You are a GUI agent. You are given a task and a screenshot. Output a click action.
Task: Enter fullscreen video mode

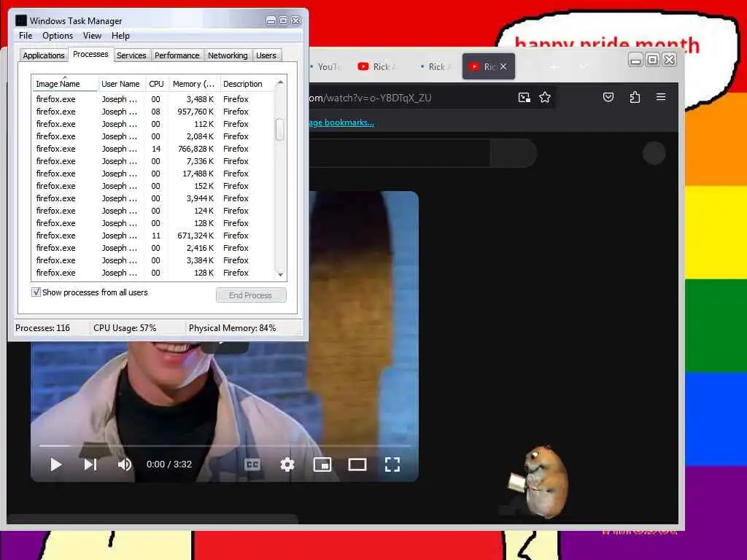coord(392,464)
